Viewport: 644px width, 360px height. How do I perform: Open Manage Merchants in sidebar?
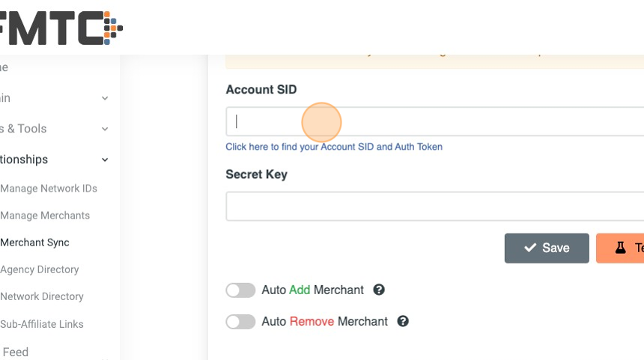pyautogui.click(x=45, y=216)
